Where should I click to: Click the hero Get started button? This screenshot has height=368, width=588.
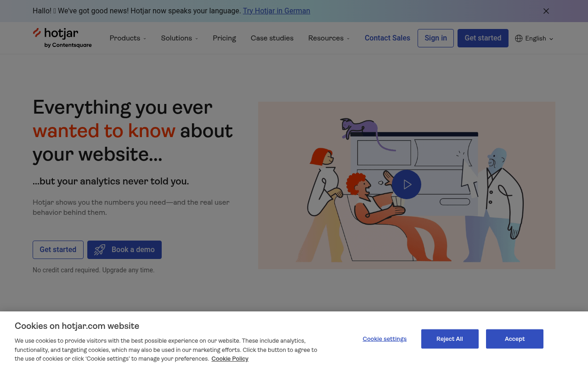tap(58, 250)
